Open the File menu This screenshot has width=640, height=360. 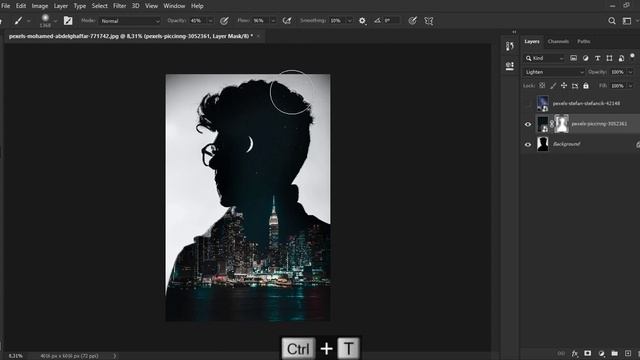pos(6,6)
